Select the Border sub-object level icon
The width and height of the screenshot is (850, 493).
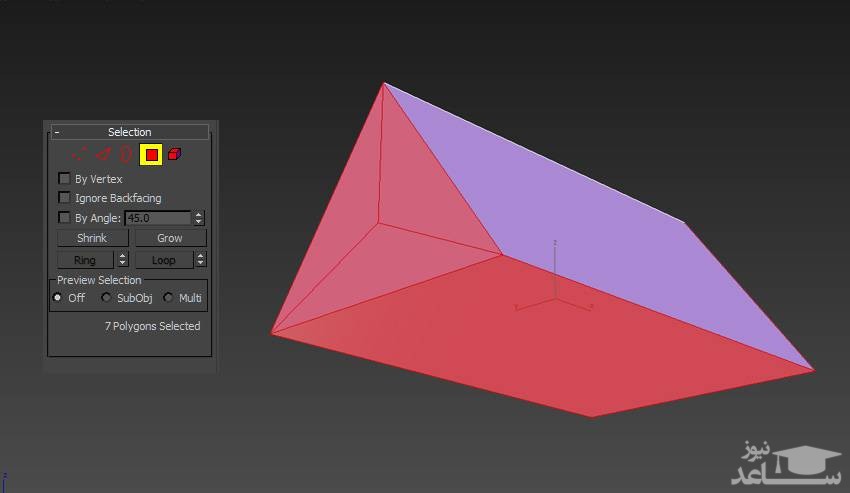126,154
